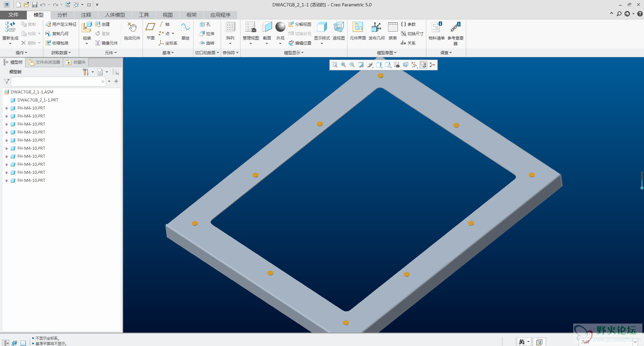Click Open folder icon in quick access toolbar
Image resolution: width=644 pixels, height=346 pixels.
point(26,5)
